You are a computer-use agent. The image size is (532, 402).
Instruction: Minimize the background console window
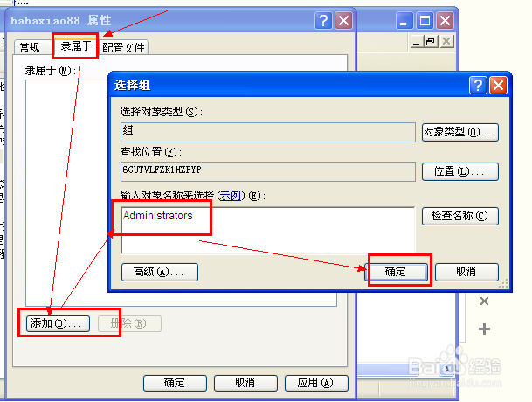(x=404, y=21)
